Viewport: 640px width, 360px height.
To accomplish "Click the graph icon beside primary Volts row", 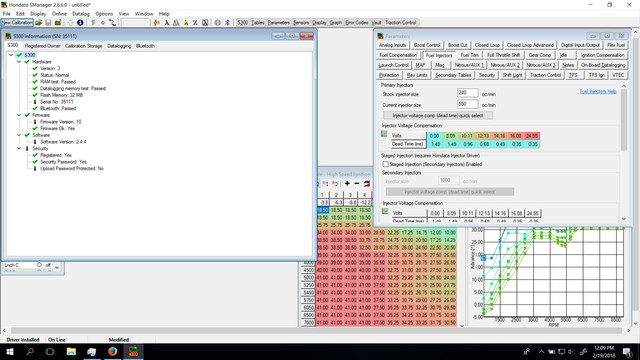I will 384,134.
